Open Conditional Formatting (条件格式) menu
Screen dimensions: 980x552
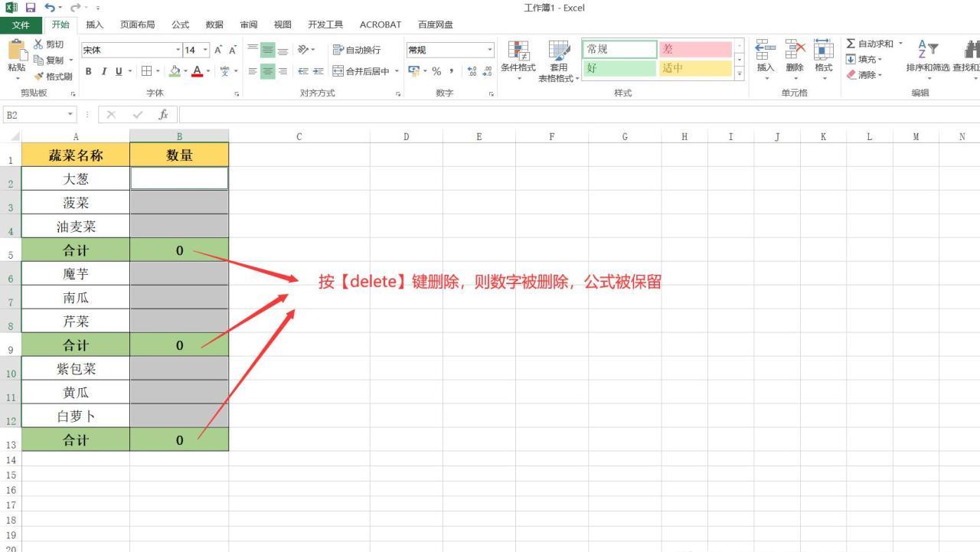point(518,60)
